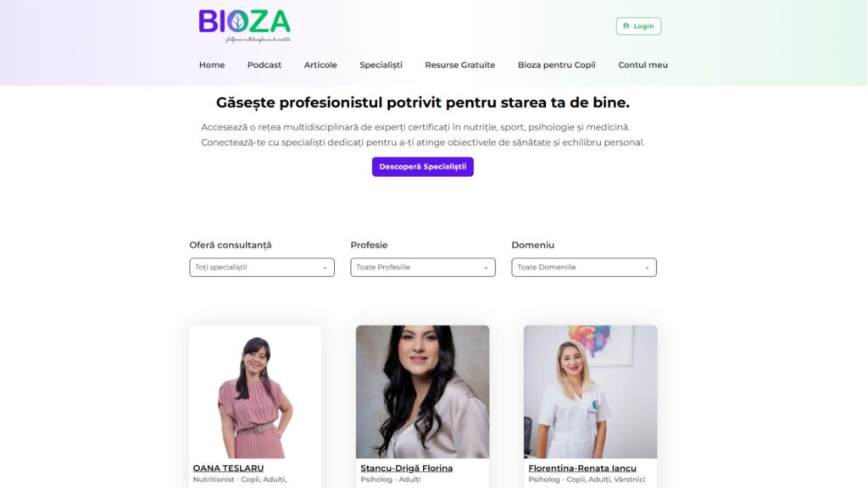Screen dimensions: 868x488
Task: Click the arrow of the Domeniu dropdown
Action: (647, 268)
